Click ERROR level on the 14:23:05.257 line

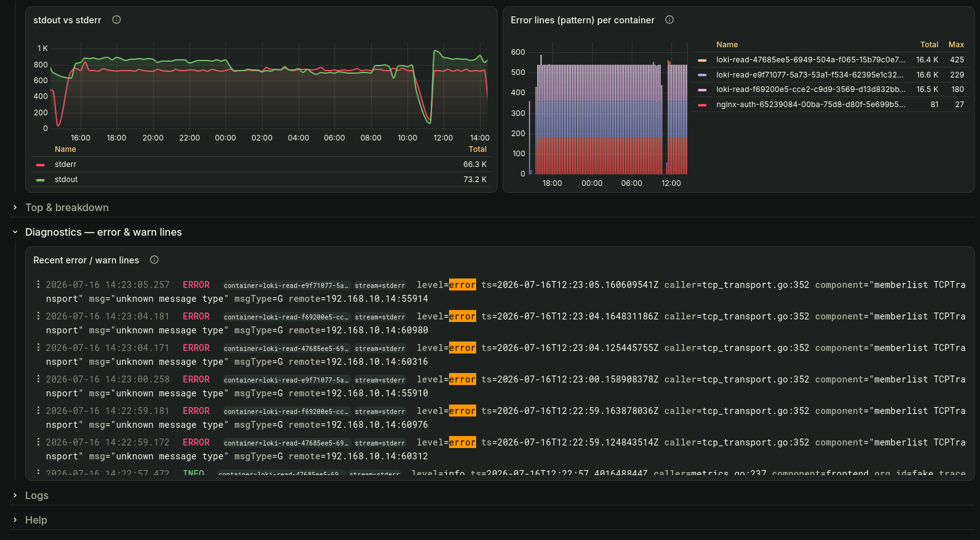[x=196, y=285]
